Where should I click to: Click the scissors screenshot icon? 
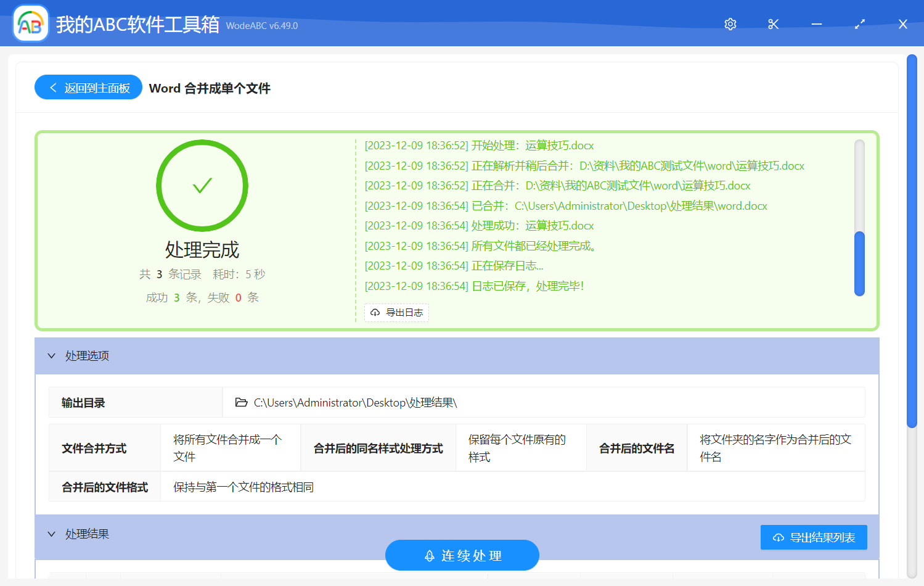pos(774,24)
